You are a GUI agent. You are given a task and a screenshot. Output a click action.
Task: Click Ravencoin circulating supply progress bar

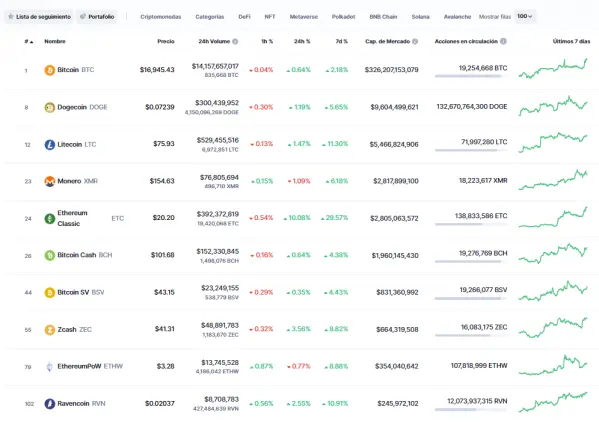(x=471, y=409)
